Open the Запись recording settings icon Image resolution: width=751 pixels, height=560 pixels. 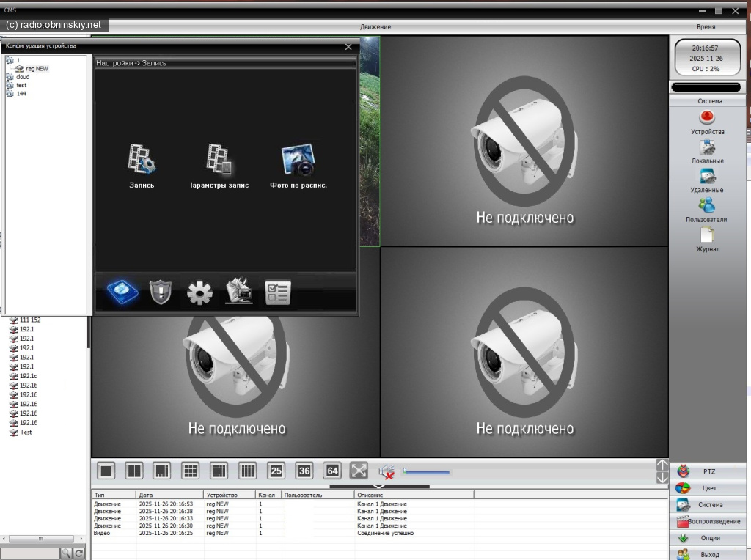(x=142, y=160)
